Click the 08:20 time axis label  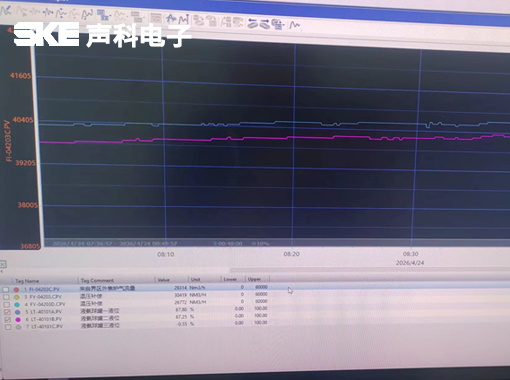(292, 254)
